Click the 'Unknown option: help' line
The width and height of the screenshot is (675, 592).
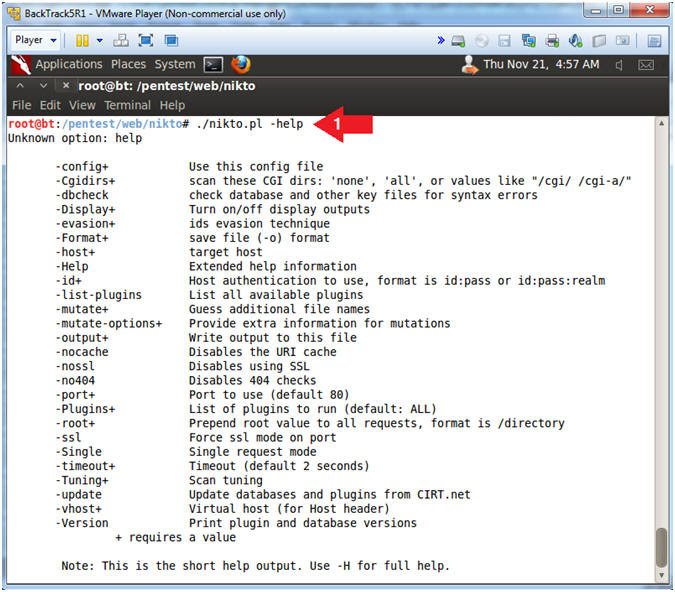tap(75, 138)
